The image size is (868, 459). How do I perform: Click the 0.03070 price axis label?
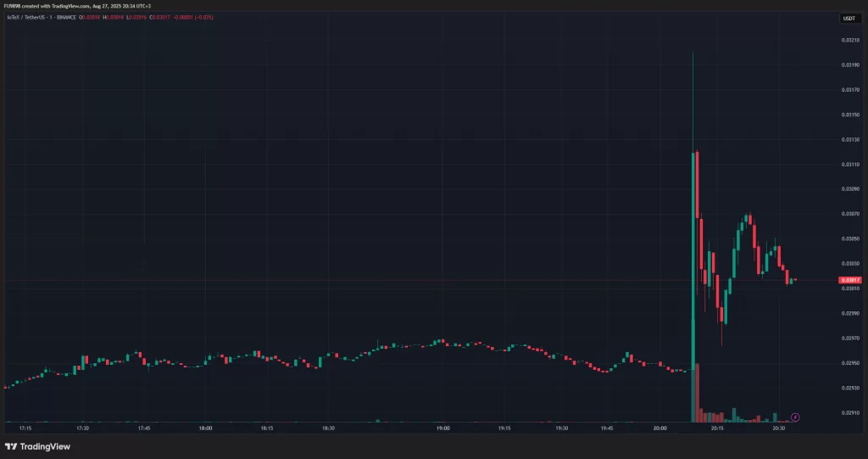(x=849, y=214)
